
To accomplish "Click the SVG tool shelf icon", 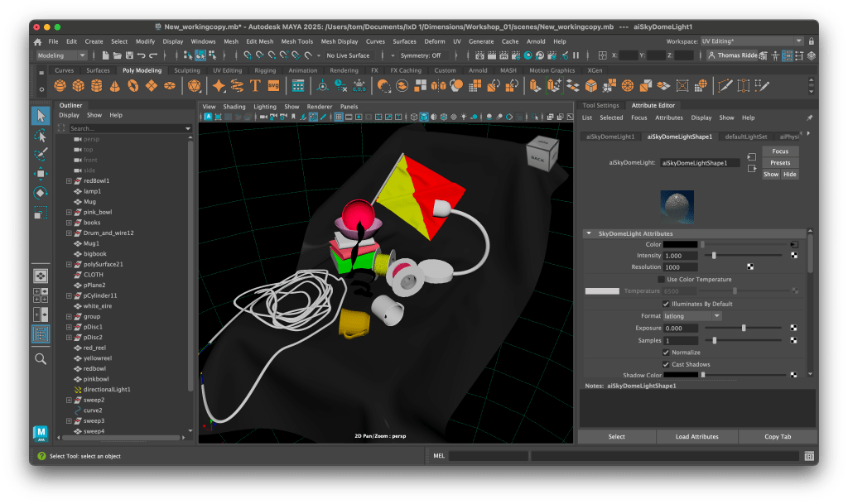I will pyautogui.click(x=273, y=86).
